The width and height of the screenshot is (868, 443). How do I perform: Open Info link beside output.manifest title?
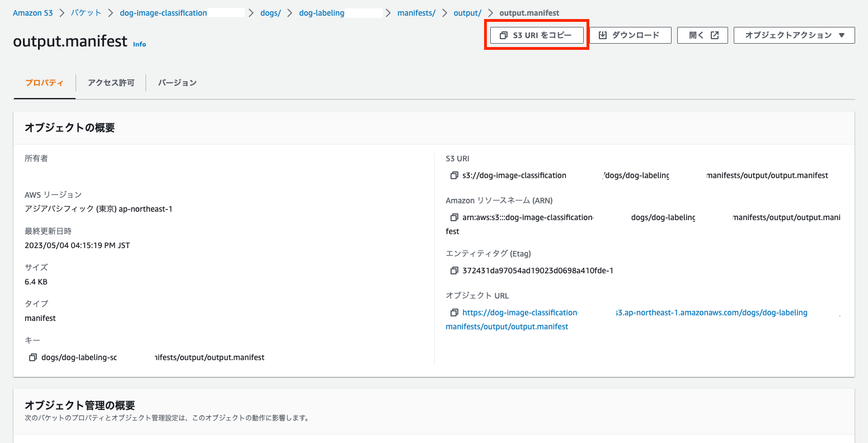[139, 44]
